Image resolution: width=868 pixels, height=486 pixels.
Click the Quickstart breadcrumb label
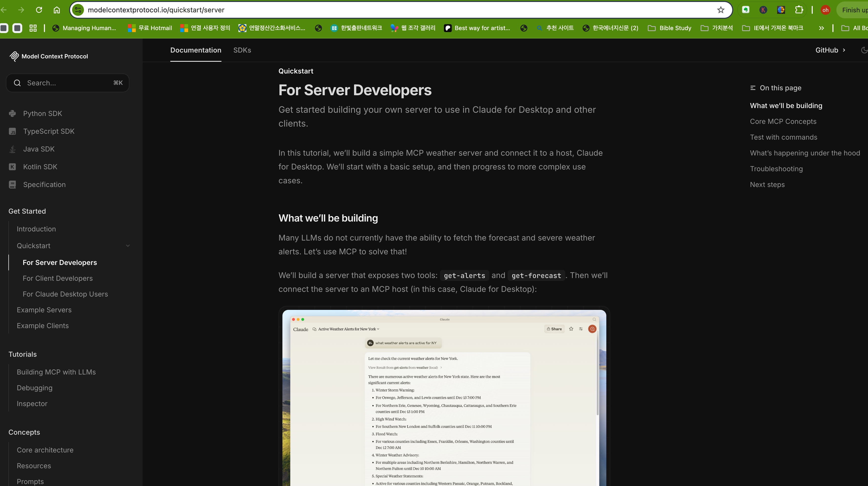point(296,71)
